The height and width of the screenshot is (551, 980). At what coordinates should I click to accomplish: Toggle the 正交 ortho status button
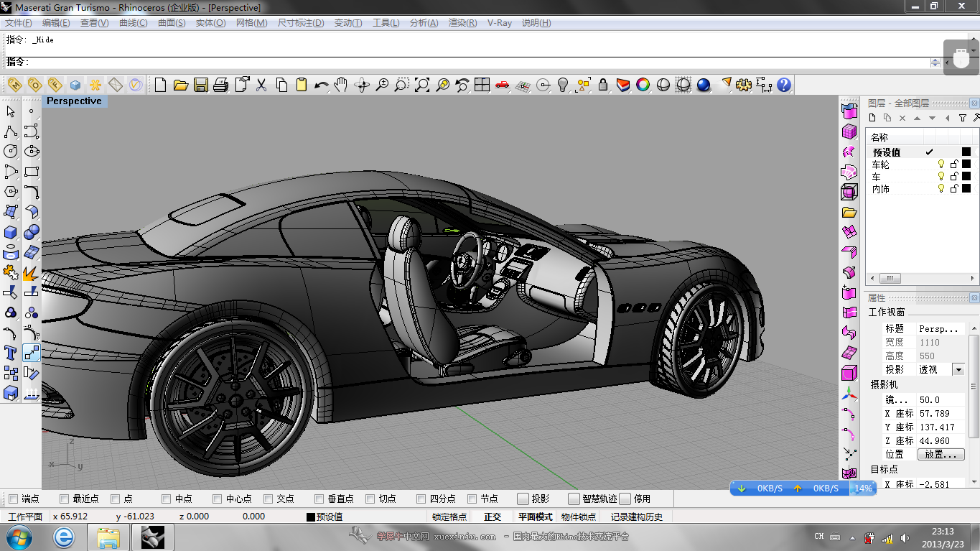[x=493, y=517]
